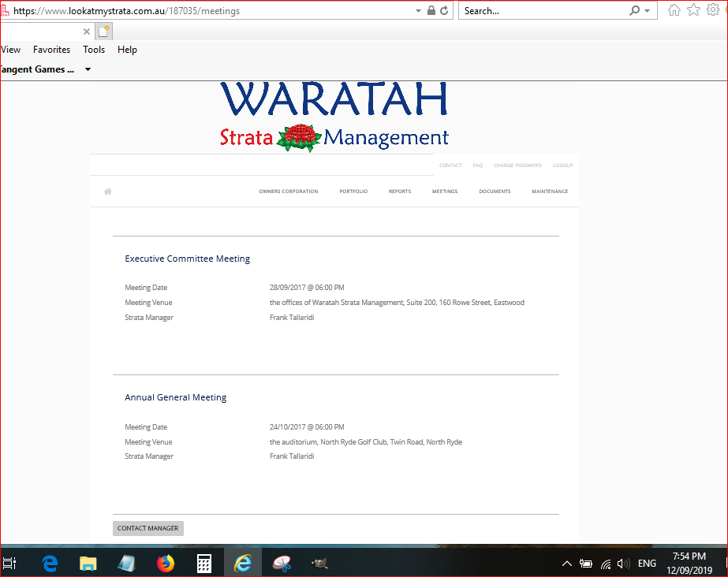This screenshot has height=577, width=728.
Task: Launch Firefox from the taskbar
Action: coord(166,564)
